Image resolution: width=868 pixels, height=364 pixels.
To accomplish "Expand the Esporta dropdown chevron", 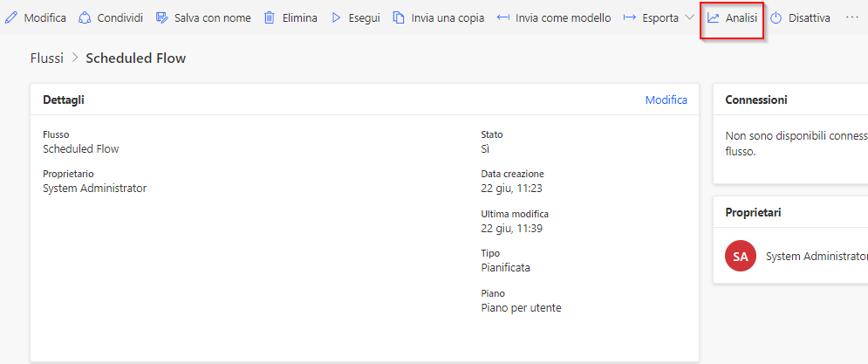I will (x=689, y=17).
